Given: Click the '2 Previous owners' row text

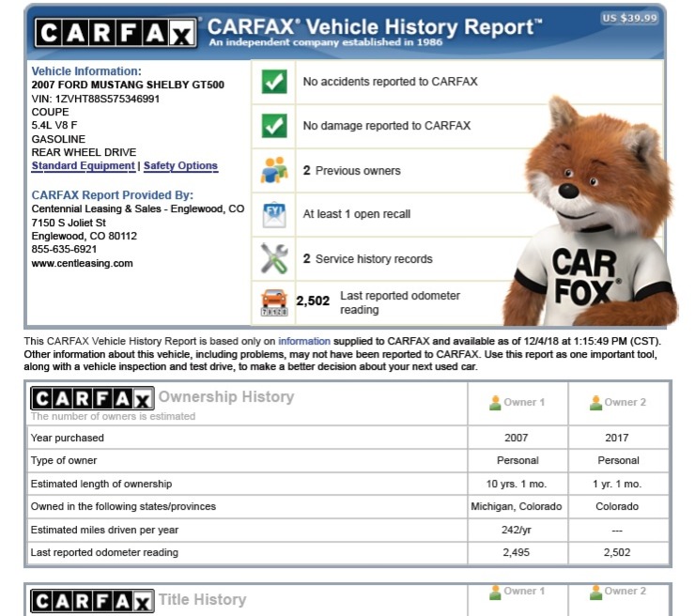Looking at the screenshot, I should click(x=351, y=171).
